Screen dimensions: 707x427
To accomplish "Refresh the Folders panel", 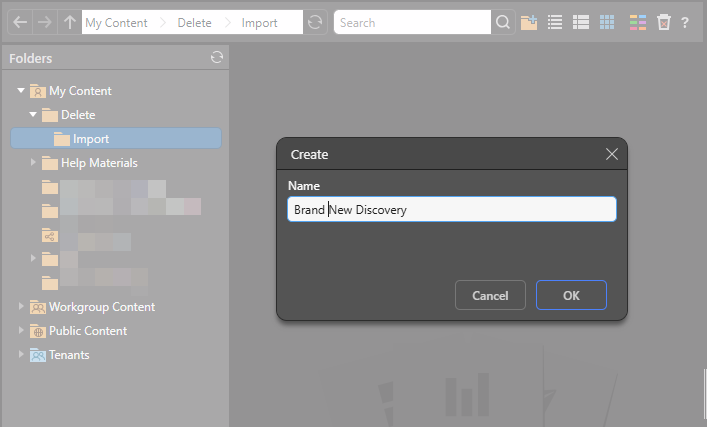I will 217,58.
